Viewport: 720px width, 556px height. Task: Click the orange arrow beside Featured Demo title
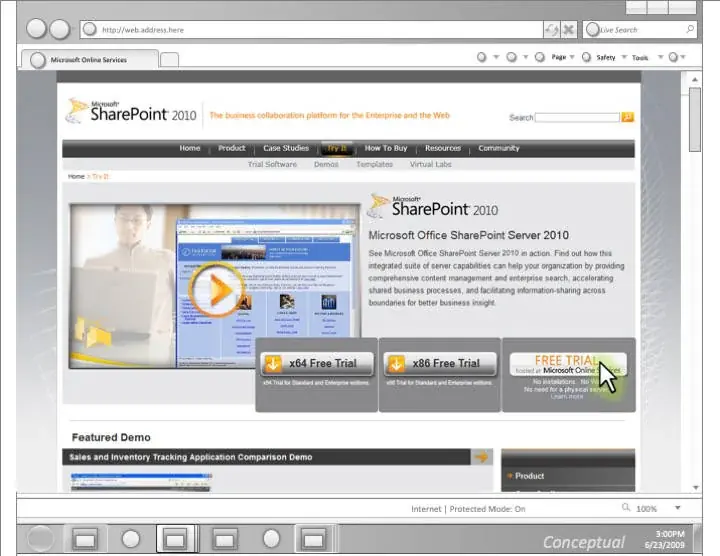(x=481, y=457)
